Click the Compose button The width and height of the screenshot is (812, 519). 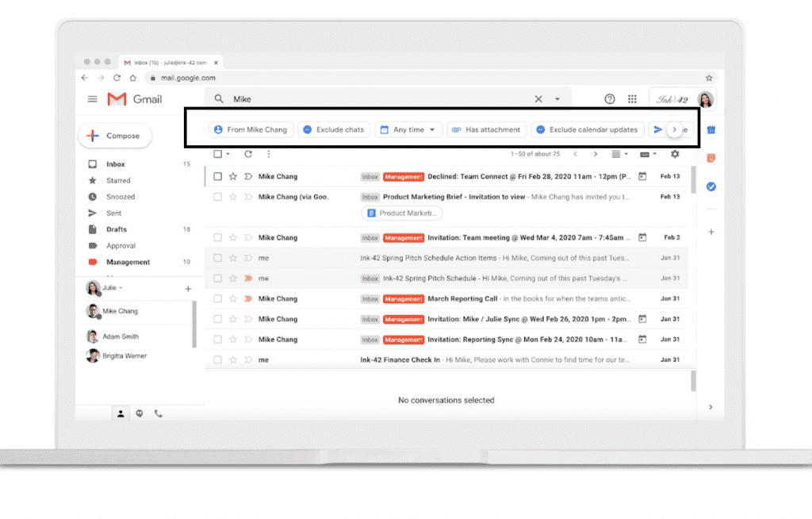pos(115,136)
